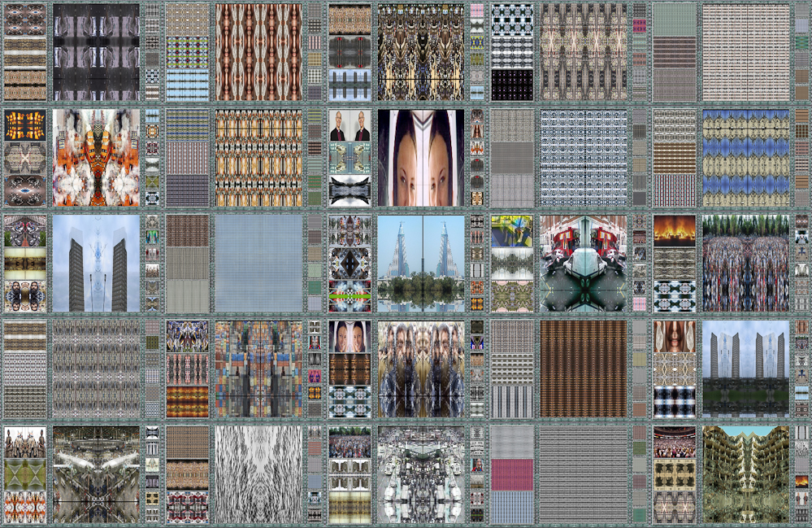Select the large mirrored red trains image

583,264
